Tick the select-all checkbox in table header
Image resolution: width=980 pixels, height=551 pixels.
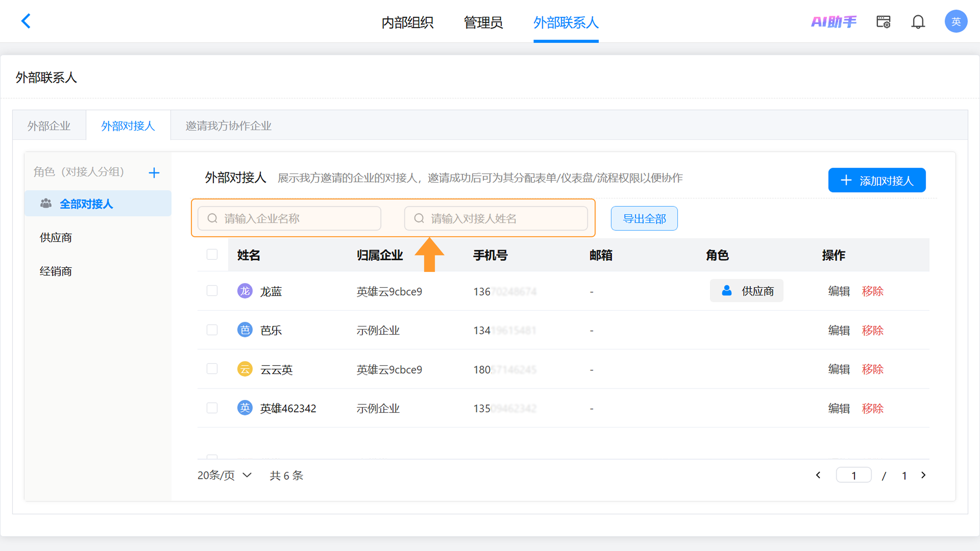(212, 254)
